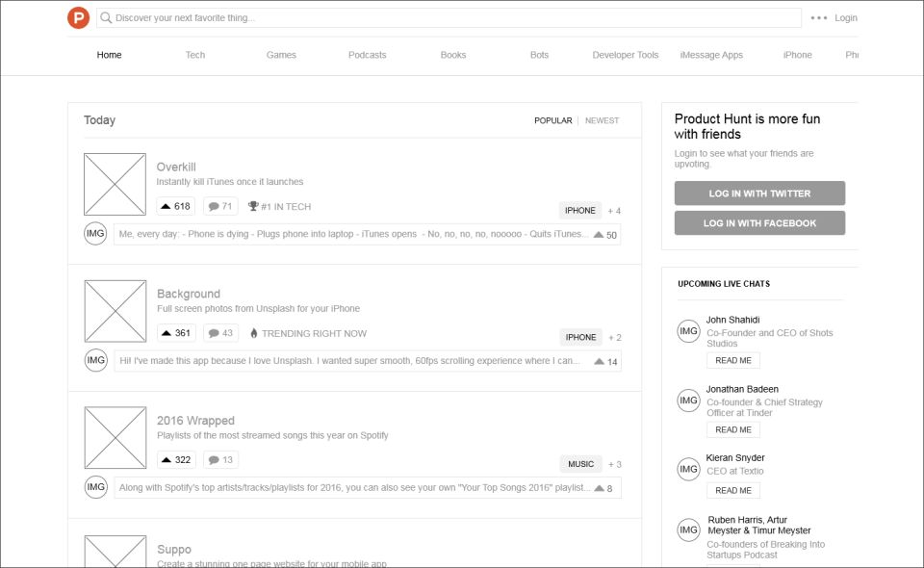Select the Popular sorting option
924x568 pixels.
pos(552,121)
